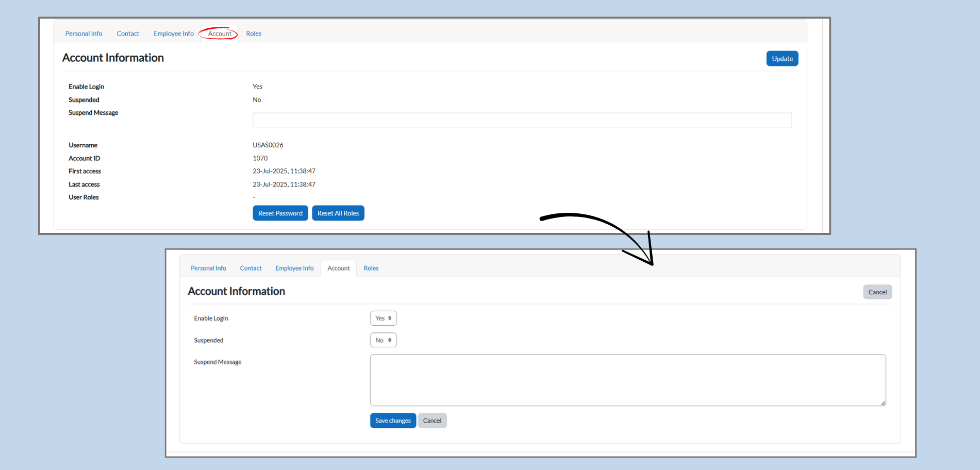Viewport: 980px width, 470px height.
Task: Click the Reset Password button
Action: [280, 213]
